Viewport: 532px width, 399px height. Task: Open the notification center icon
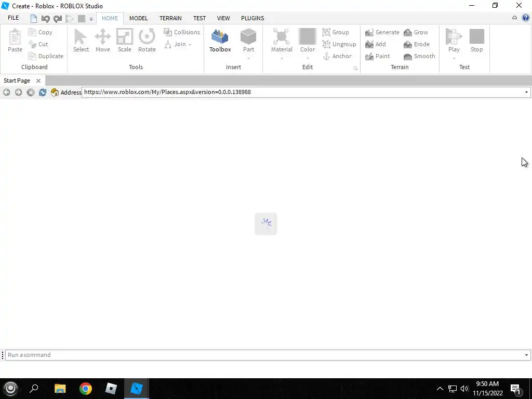pos(515,389)
